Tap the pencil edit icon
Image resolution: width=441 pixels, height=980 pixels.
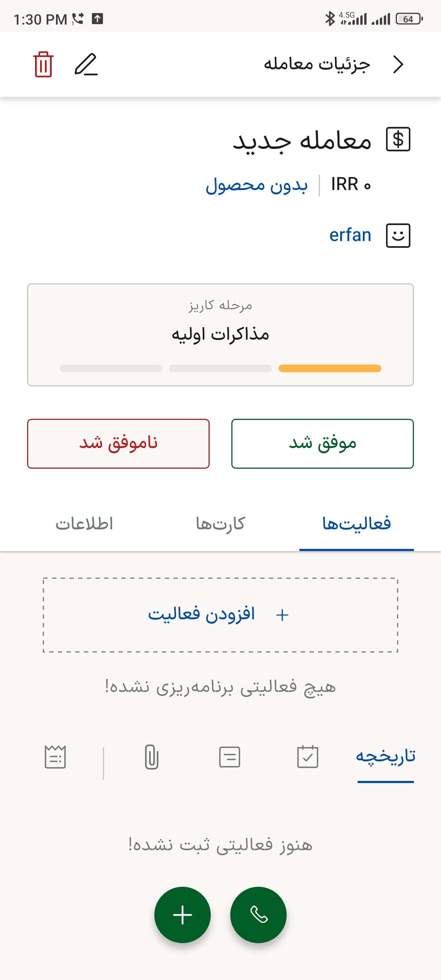pos(86,64)
